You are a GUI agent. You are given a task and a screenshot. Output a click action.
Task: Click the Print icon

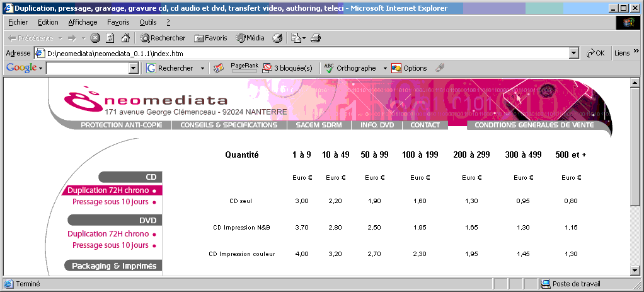click(316, 38)
